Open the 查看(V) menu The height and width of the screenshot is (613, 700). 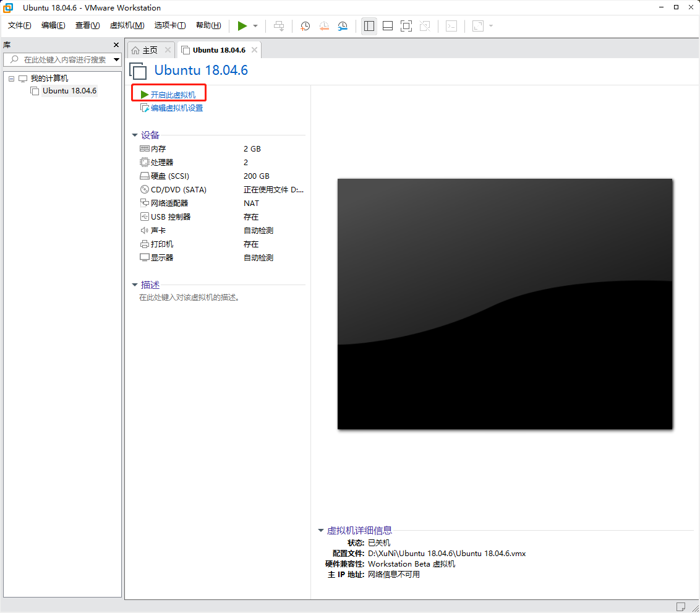point(88,25)
